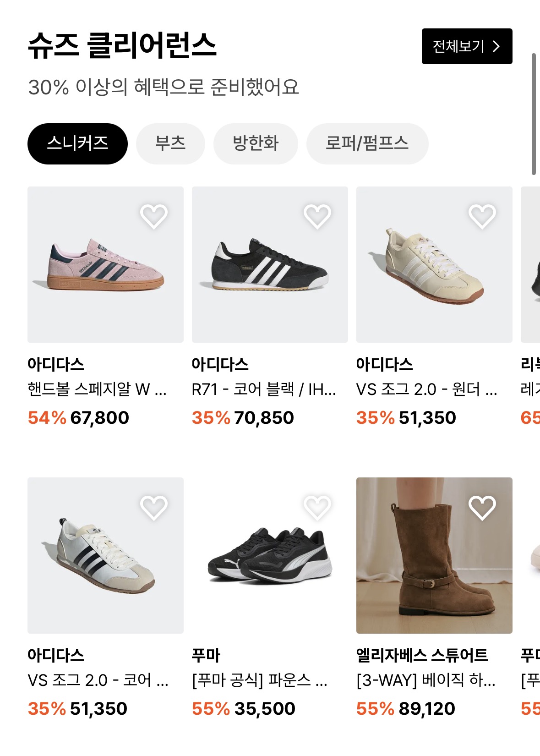Click the chevron arrow inside the 전체보기 button

pos(497,46)
